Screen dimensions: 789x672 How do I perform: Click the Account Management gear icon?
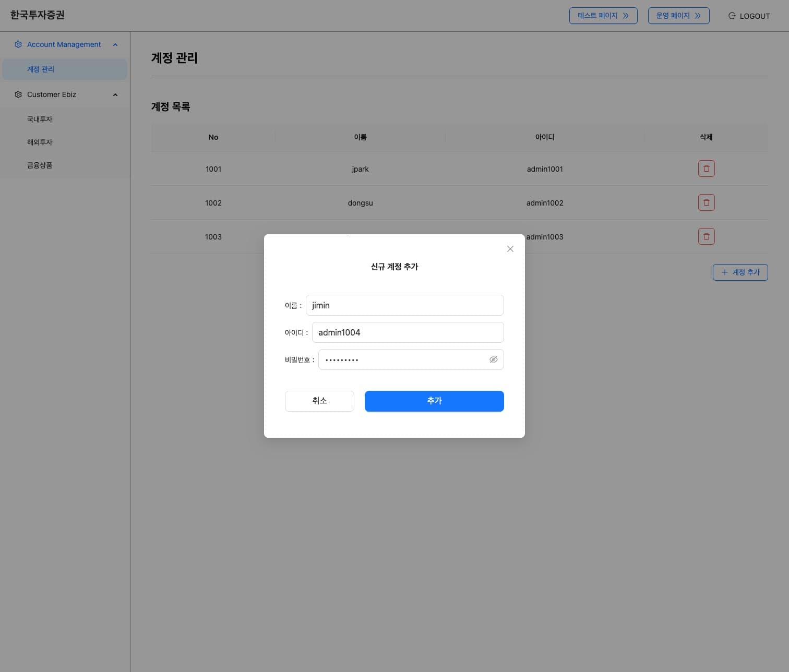(x=18, y=44)
